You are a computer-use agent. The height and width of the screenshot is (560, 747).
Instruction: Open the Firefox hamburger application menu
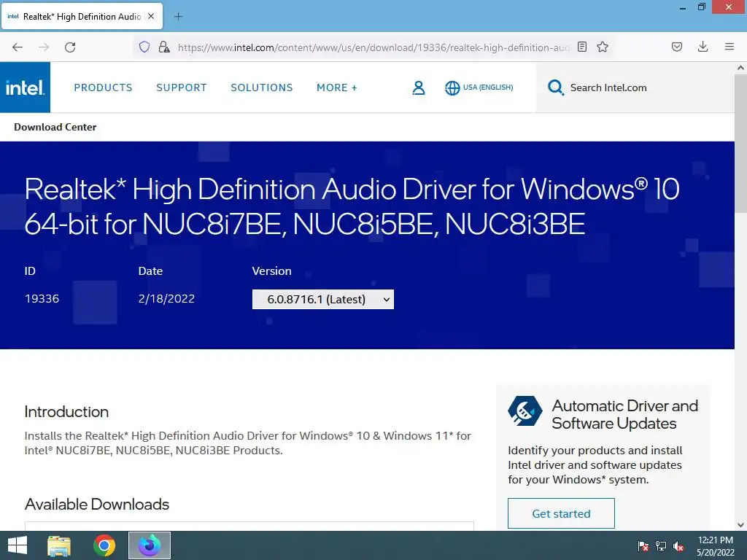click(729, 47)
